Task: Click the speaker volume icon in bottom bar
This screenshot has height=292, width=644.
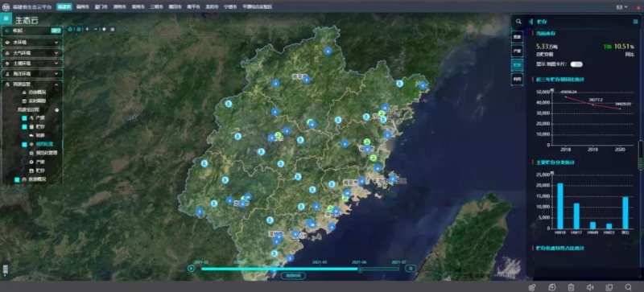Action: pyautogui.click(x=590, y=287)
